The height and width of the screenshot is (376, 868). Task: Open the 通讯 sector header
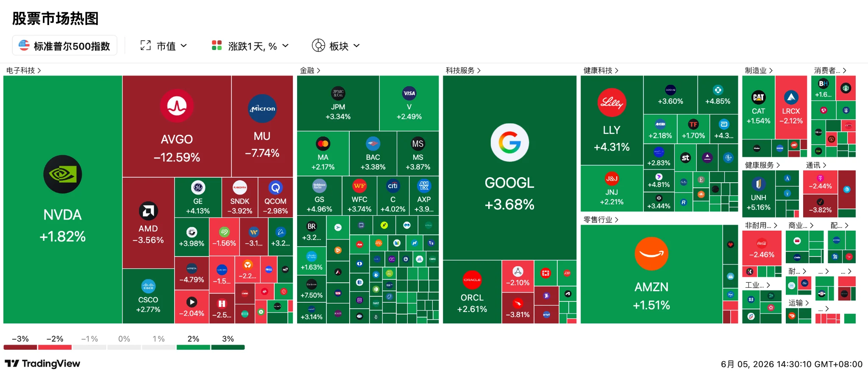tap(816, 165)
